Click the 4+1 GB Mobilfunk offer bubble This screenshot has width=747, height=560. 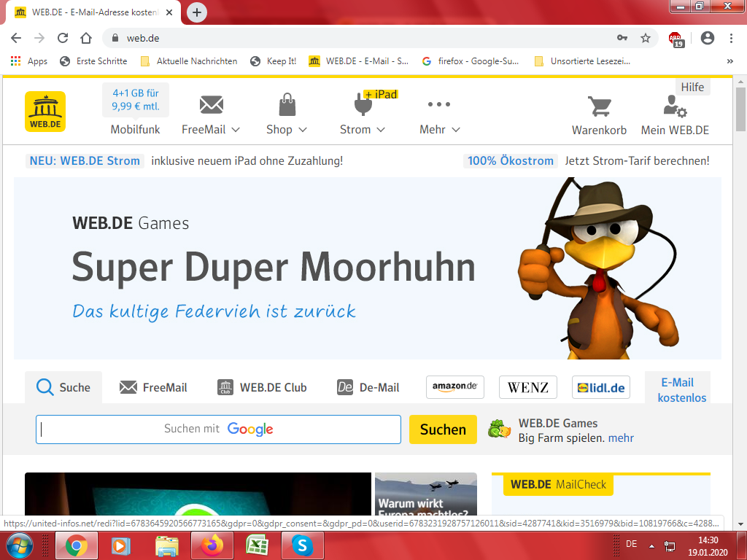tap(135, 100)
